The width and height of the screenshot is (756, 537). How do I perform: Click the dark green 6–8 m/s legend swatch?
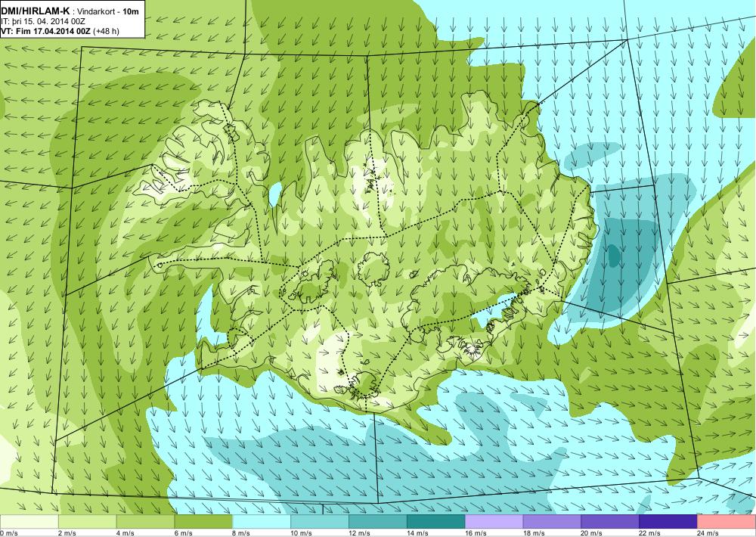coord(203,522)
